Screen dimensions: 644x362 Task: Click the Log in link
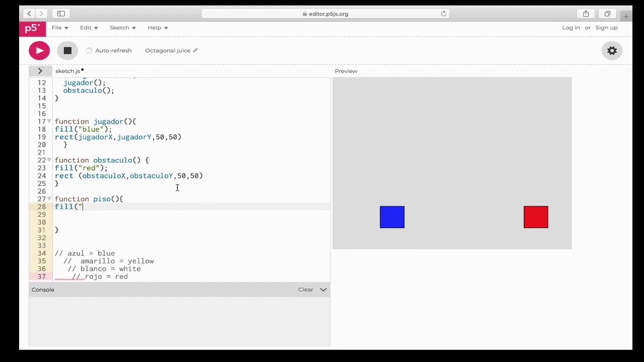pyautogui.click(x=571, y=28)
